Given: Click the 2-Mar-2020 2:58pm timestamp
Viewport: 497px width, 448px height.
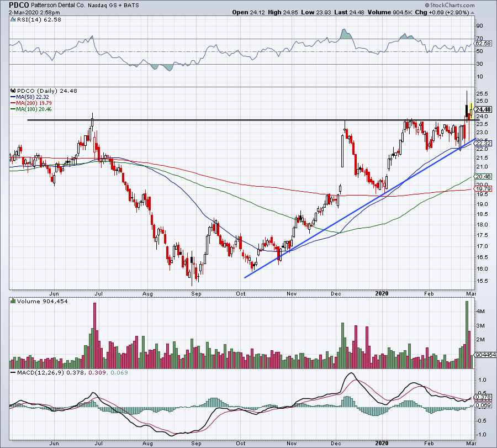Looking at the screenshot, I should pos(34,13).
